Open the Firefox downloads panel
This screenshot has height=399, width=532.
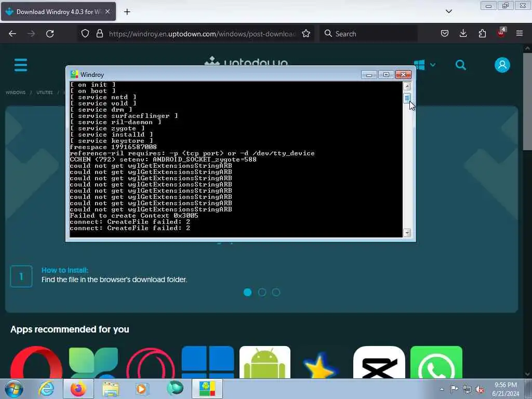[463, 33]
